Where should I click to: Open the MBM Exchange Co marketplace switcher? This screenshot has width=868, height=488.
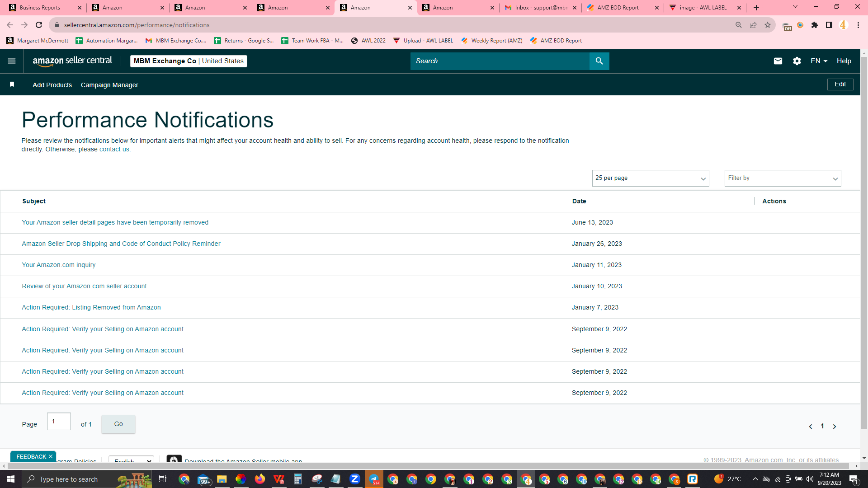coord(189,61)
